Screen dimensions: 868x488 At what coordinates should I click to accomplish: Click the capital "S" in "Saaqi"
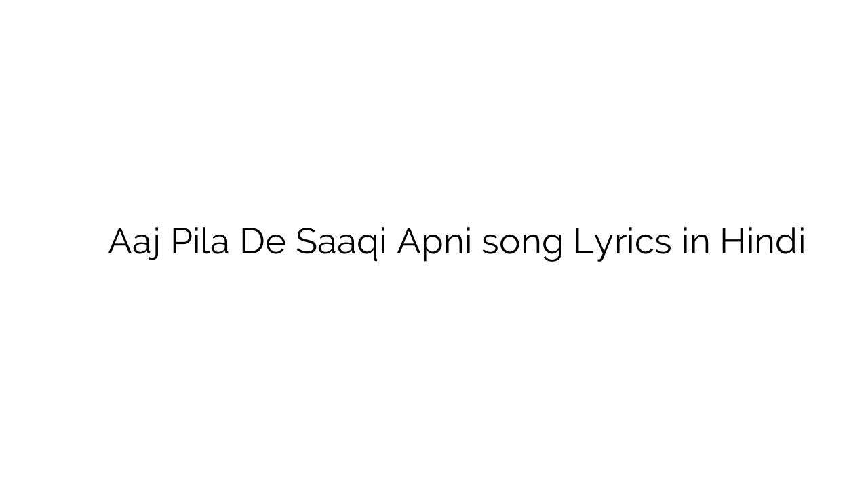pos(306,242)
